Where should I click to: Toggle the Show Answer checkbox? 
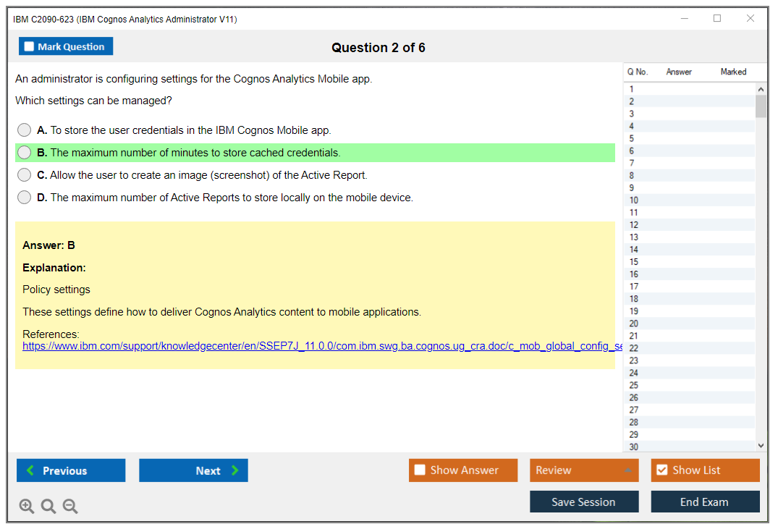click(420, 470)
